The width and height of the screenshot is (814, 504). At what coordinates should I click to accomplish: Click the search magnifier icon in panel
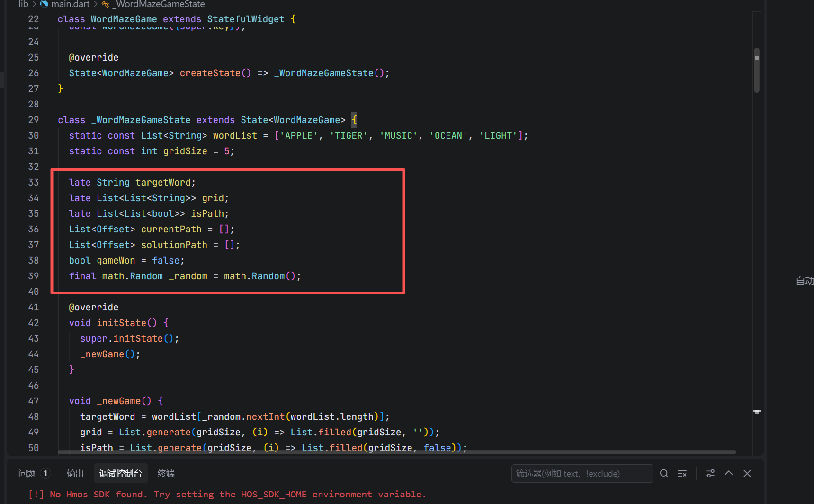coord(664,473)
